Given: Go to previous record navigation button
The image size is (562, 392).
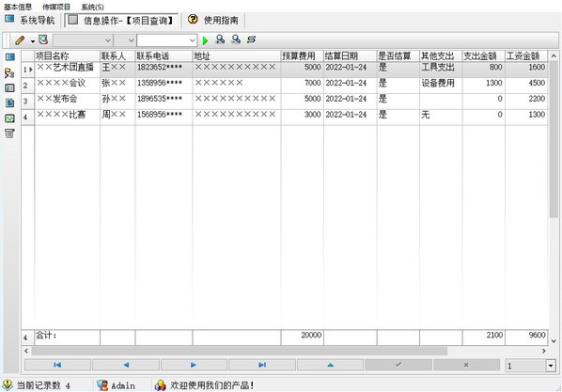Looking at the screenshot, I should 126,365.
